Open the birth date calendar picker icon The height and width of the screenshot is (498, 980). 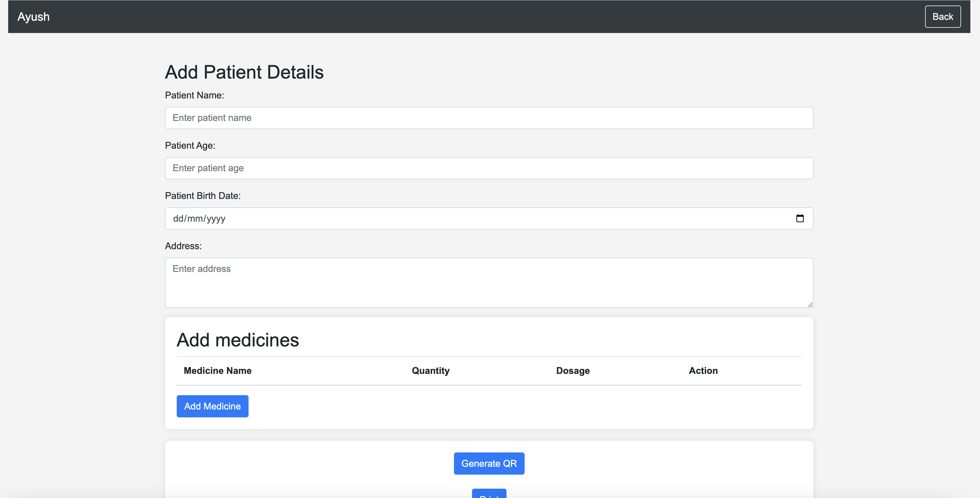[x=800, y=218]
